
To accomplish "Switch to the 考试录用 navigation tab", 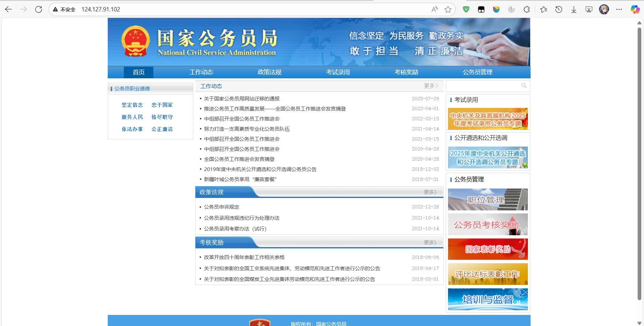I will [337, 72].
